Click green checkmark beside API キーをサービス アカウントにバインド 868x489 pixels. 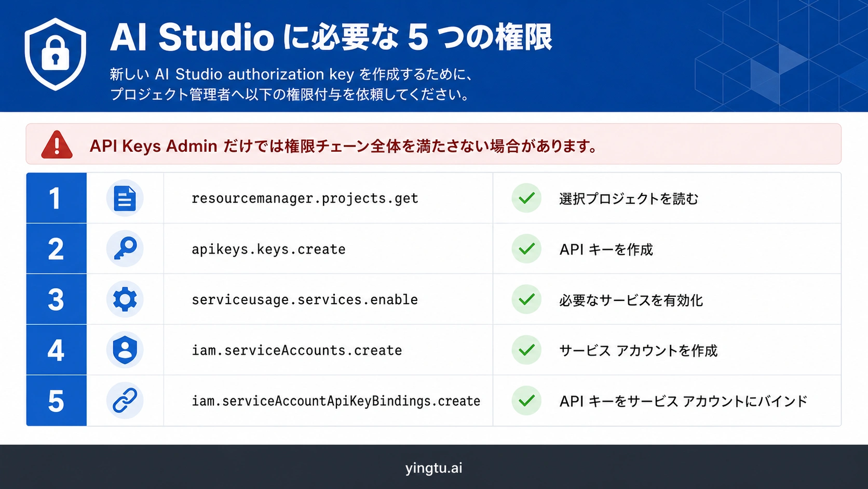coord(526,401)
